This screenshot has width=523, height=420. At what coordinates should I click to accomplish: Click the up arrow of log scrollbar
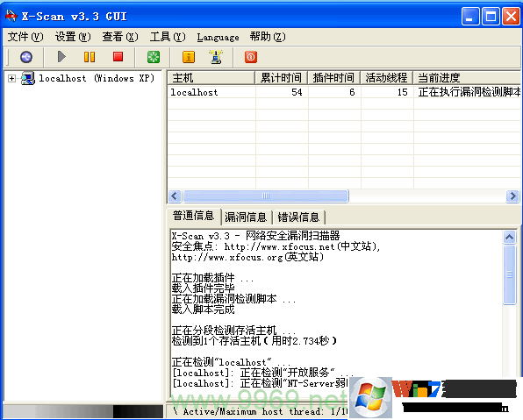tap(509, 237)
